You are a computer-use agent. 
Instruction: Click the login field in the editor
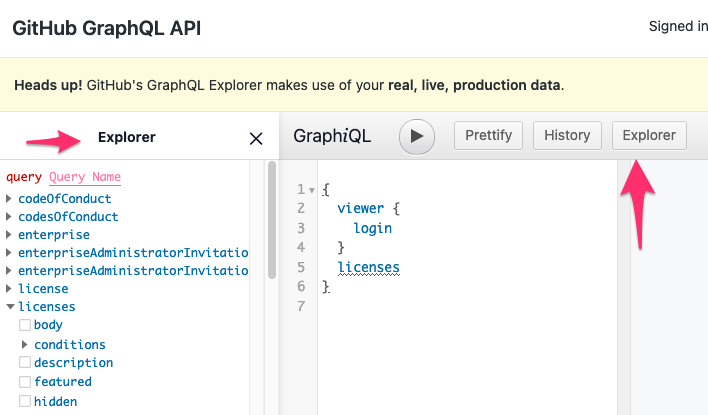tap(373, 228)
